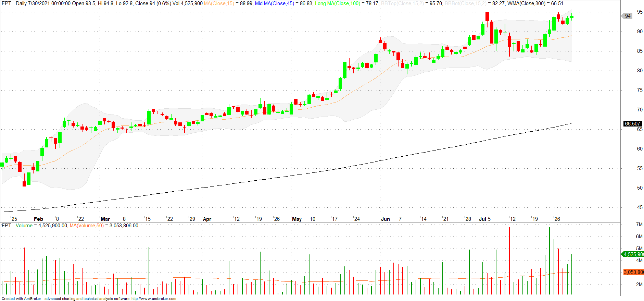Screen dimensions: 644x301
Task: Click the tallest red volume bar in July
Action: [509, 261]
